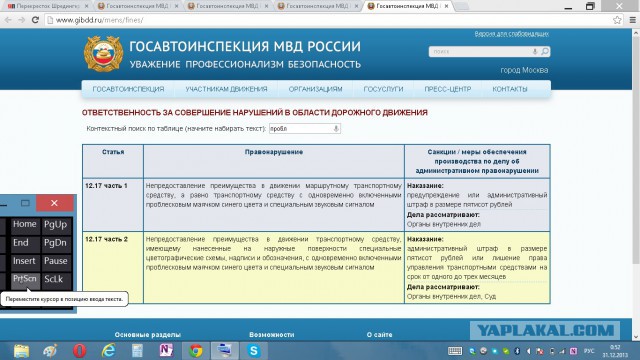Open Internet Explorer from the taskbar
This screenshot has width=640, height=360.
point(109,351)
